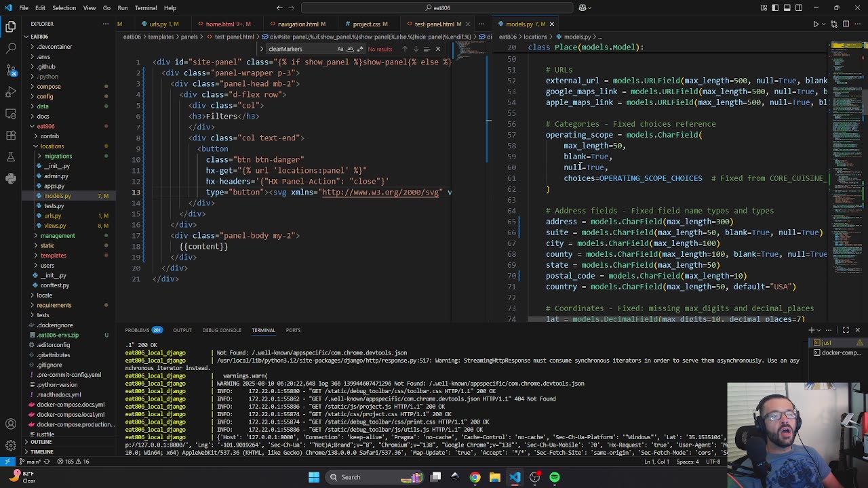Collapse the EAT806 workspace root

26,37
